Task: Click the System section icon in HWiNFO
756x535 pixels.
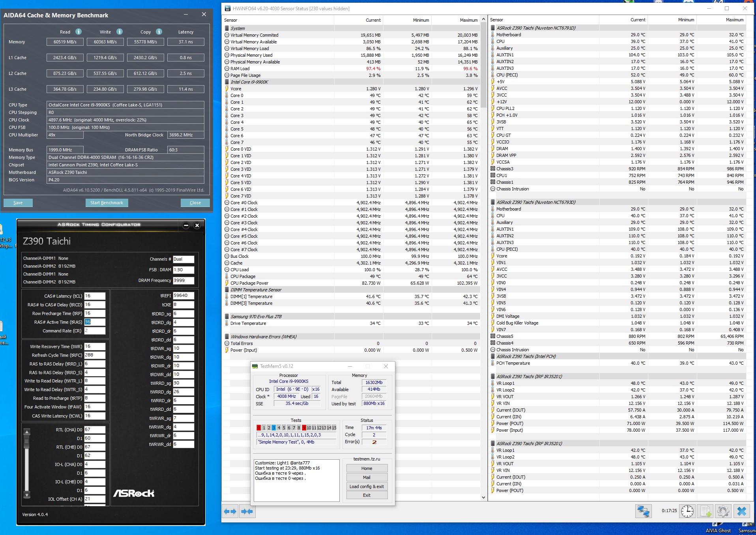Action: pyautogui.click(x=227, y=28)
